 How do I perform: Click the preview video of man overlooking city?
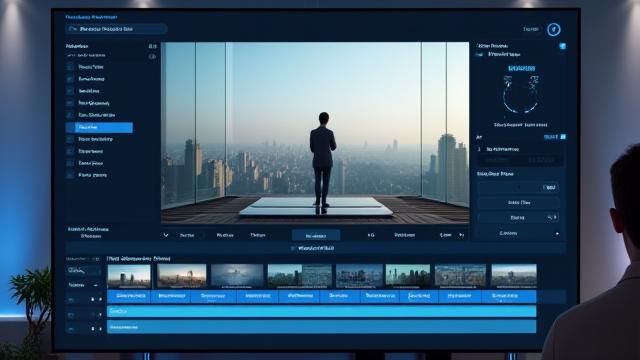coord(315,133)
